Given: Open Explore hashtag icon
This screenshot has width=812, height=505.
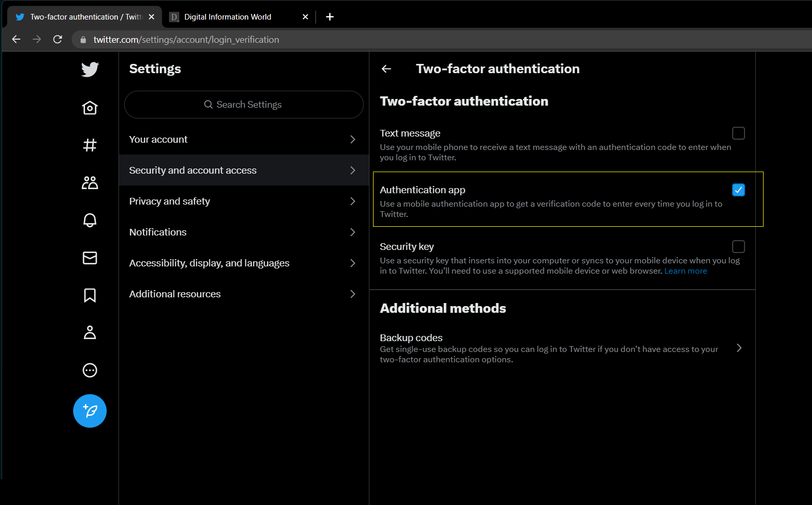Looking at the screenshot, I should point(90,145).
